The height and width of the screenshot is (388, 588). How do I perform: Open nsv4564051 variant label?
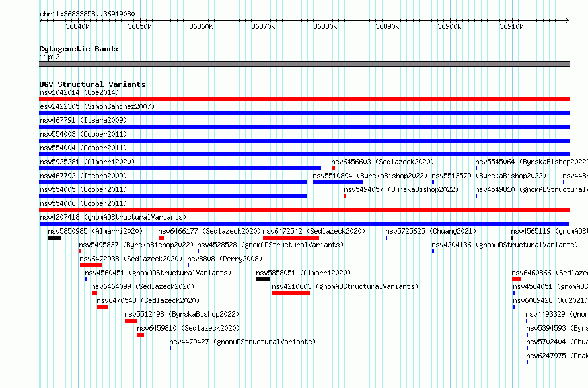point(550,286)
